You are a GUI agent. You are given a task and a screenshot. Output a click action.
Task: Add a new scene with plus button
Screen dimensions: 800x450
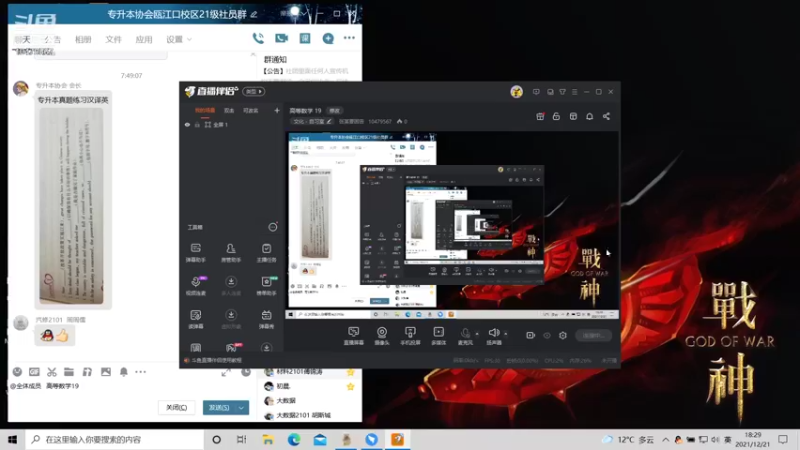pyautogui.click(x=277, y=110)
